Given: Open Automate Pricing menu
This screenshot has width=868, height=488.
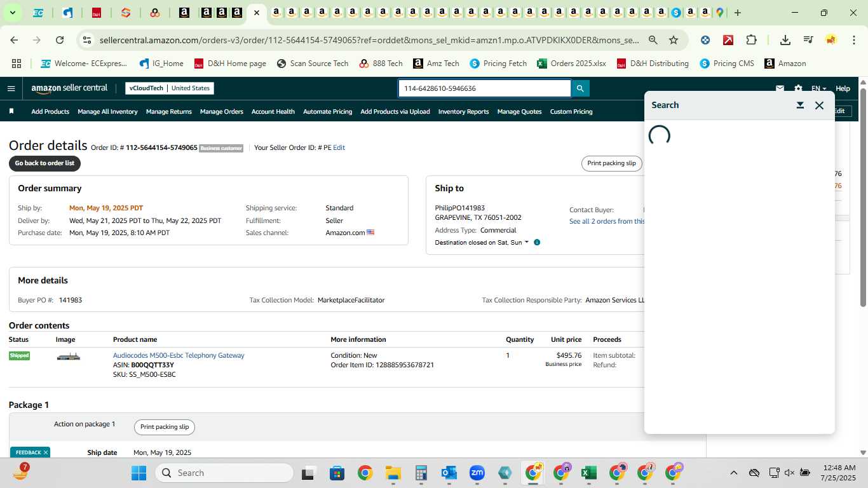Looking at the screenshot, I should [x=327, y=111].
